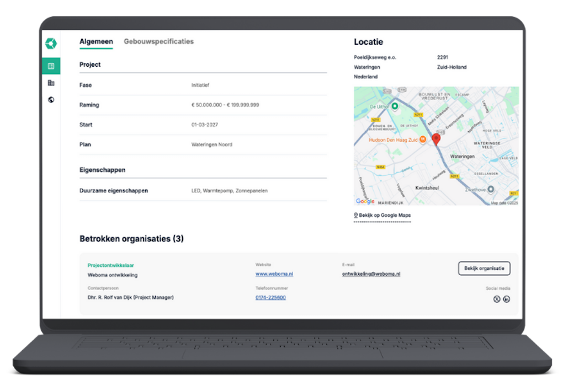The image size is (563, 392).
Task: Click the ontwikkeling@weboma.nl email link
Action: 371,274
